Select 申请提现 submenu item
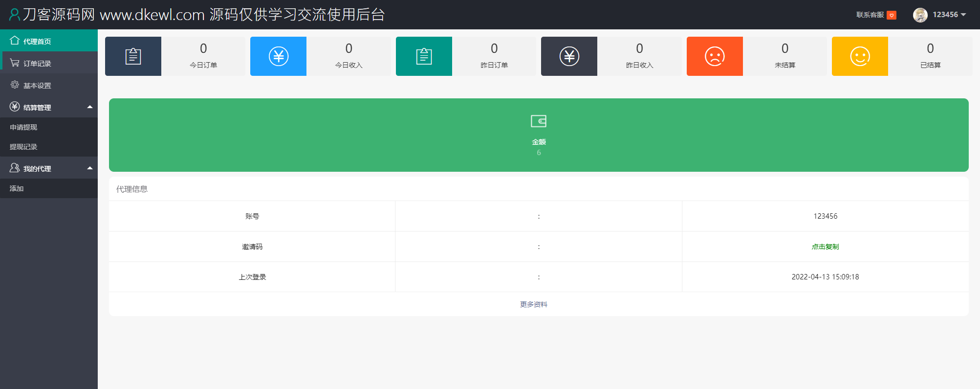Screen dimensions: 980x389 coord(49,127)
